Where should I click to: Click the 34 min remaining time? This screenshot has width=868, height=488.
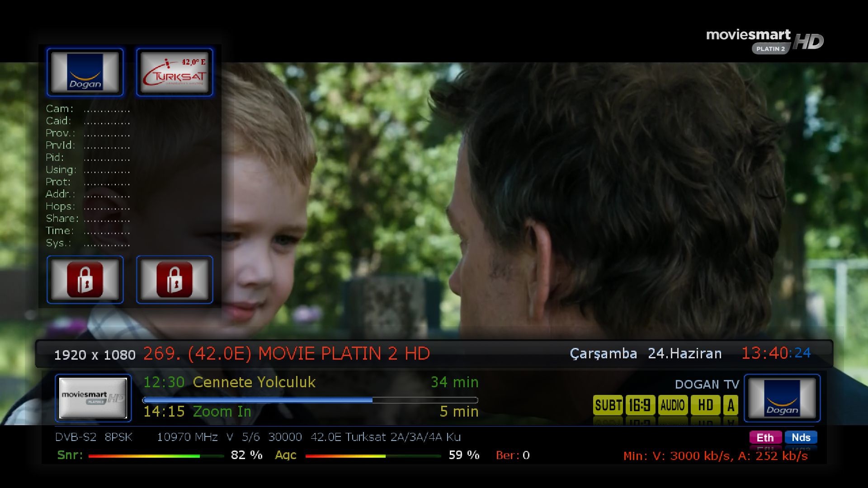tap(455, 382)
